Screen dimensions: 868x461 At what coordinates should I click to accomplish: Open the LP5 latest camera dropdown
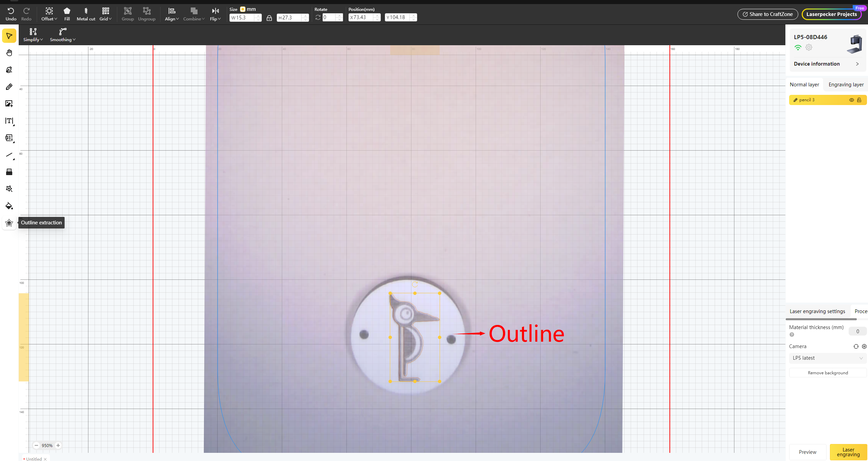(827, 358)
